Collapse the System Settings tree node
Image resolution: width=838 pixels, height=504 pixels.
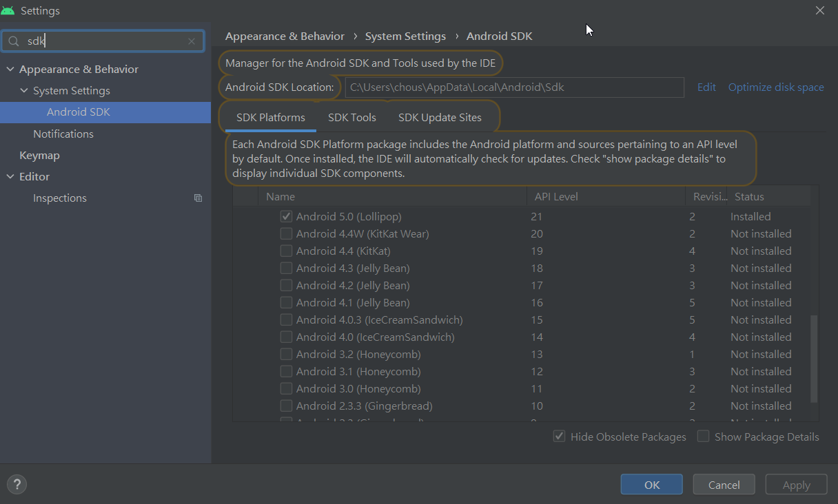(24, 91)
